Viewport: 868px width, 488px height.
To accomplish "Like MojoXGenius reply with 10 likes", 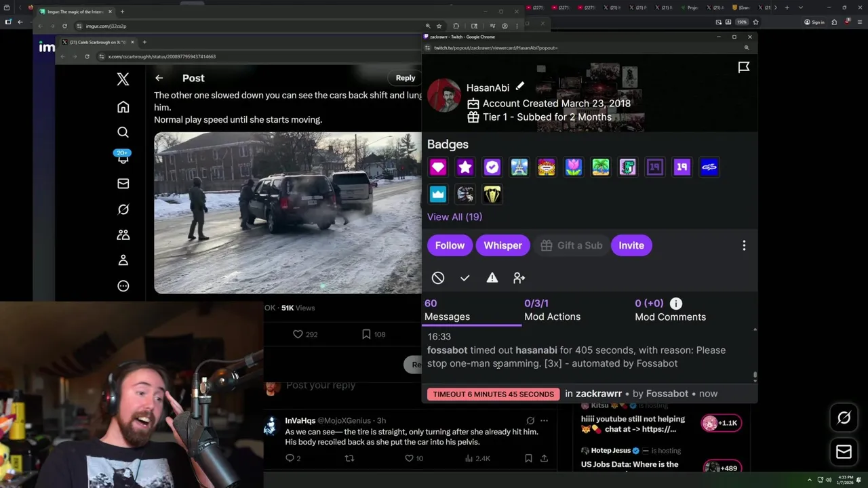I will tap(410, 458).
